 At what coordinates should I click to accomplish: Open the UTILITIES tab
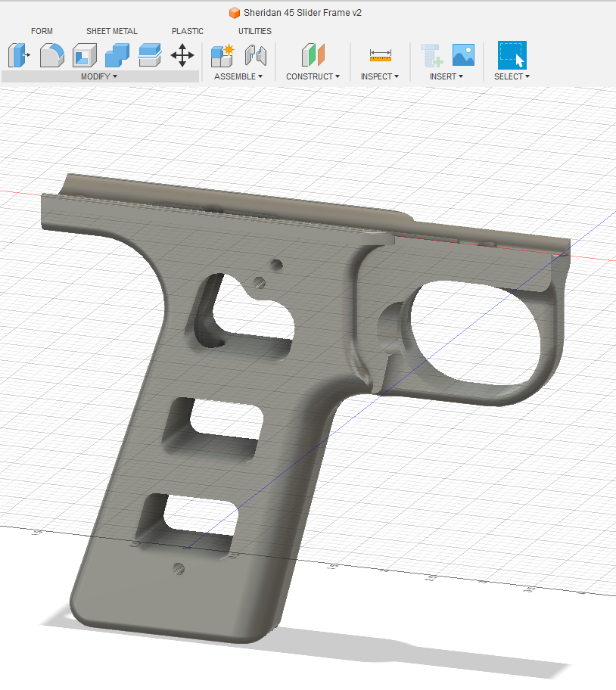(255, 31)
